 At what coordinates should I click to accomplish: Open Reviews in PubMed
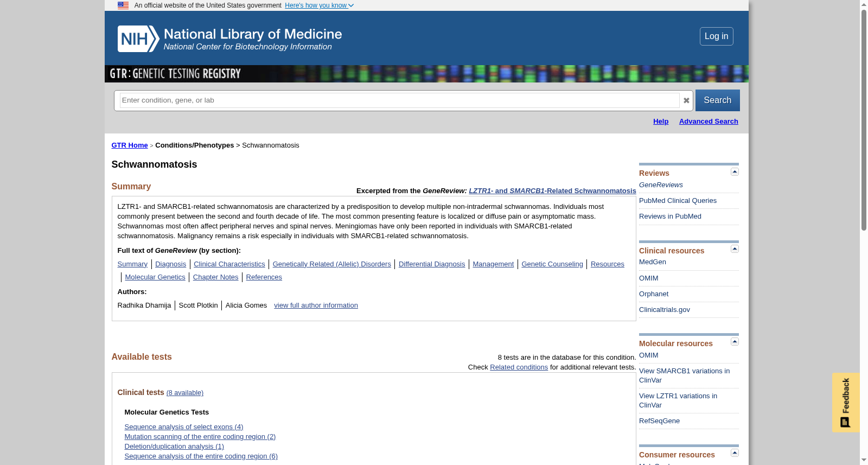(670, 216)
